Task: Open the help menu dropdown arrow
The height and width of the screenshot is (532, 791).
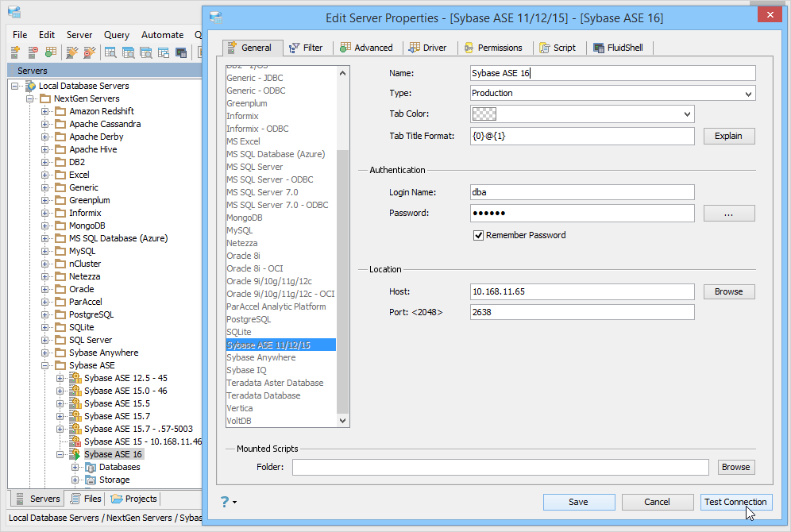Action: click(234, 503)
